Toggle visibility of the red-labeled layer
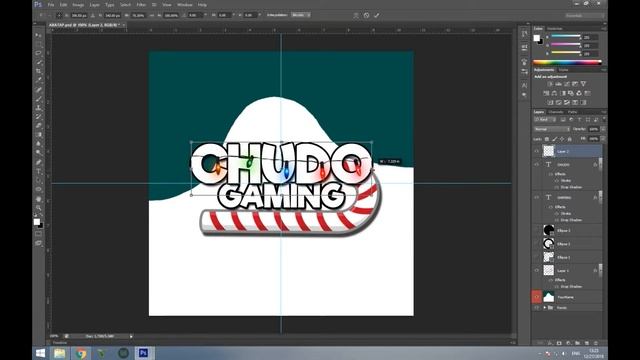640x360 pixels. coord(537,297)
